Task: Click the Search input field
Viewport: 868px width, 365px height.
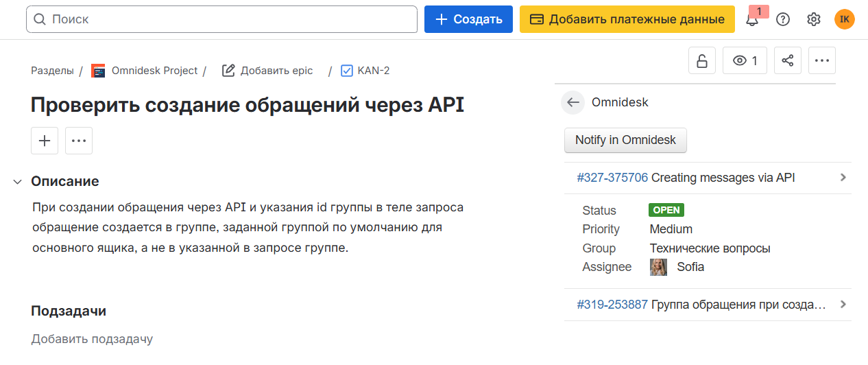Action: pyautogui.click(x=221, y=19)
